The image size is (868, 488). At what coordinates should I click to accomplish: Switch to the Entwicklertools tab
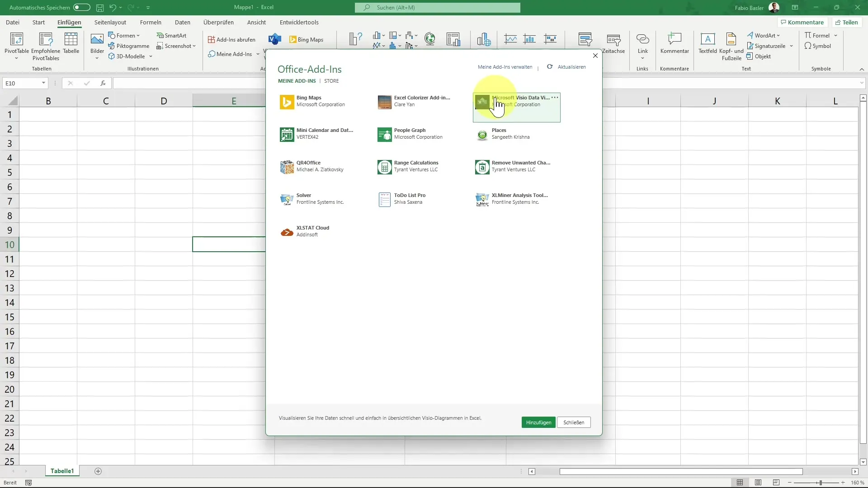tap(299, 22)
